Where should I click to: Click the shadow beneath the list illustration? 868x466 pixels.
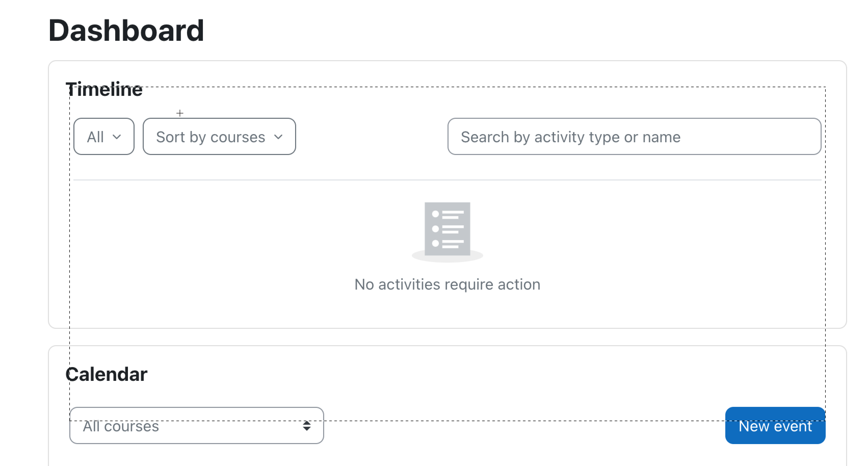[x=448, y=259]
